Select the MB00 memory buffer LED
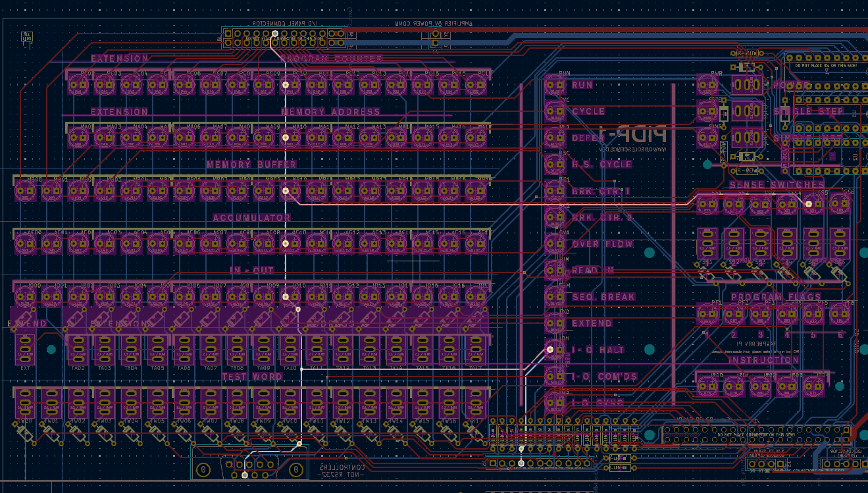 pyautogui.click(x=25, y=191)
